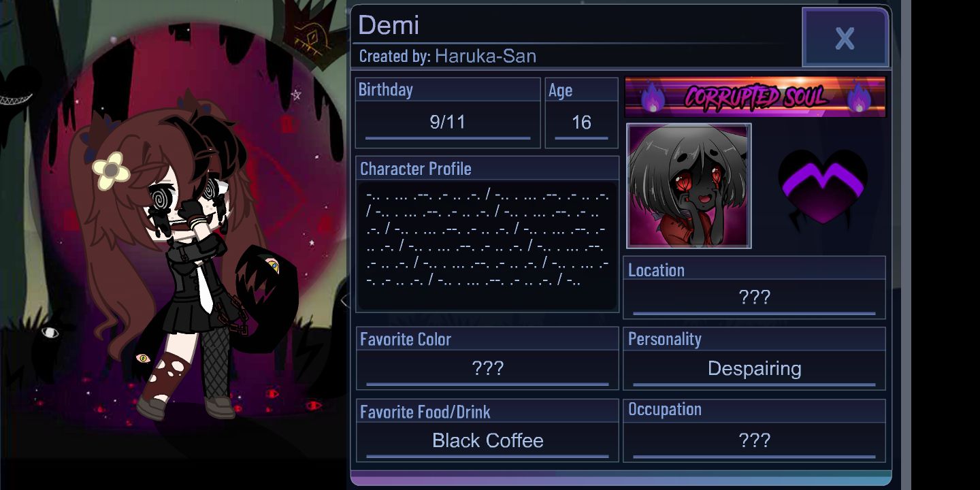Click the left purple flame icon
980x490 pixels.
[x=652, y=97]
